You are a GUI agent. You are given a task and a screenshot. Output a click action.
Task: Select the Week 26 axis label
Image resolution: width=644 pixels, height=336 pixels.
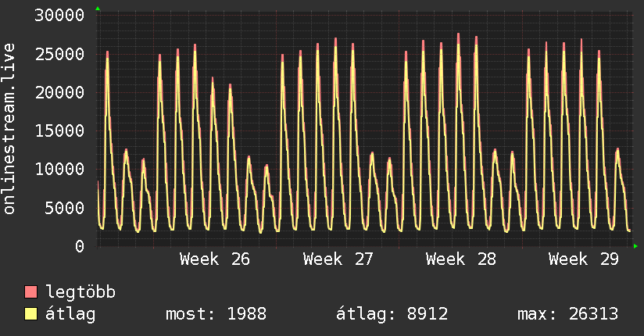pos(215,259)
